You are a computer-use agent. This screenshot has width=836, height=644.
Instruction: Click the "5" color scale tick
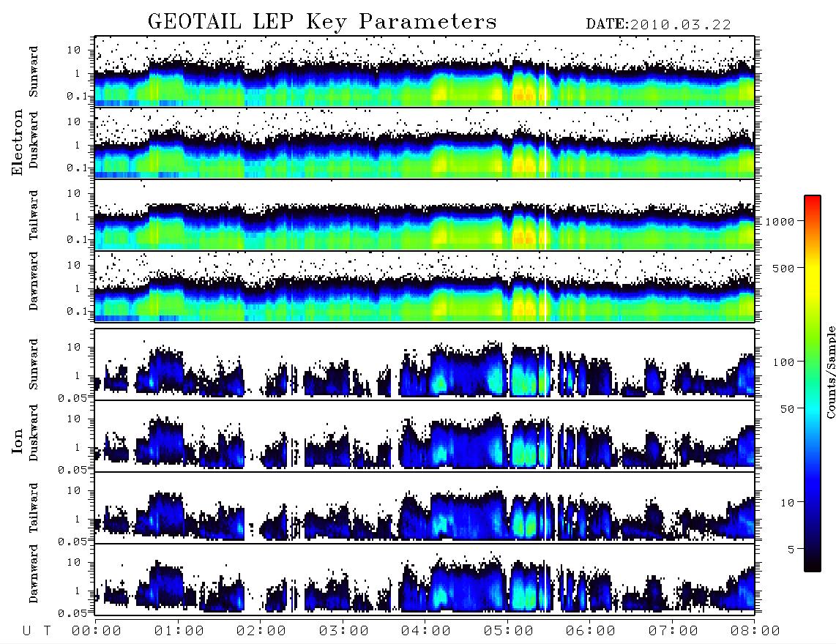tap(791, 549)
